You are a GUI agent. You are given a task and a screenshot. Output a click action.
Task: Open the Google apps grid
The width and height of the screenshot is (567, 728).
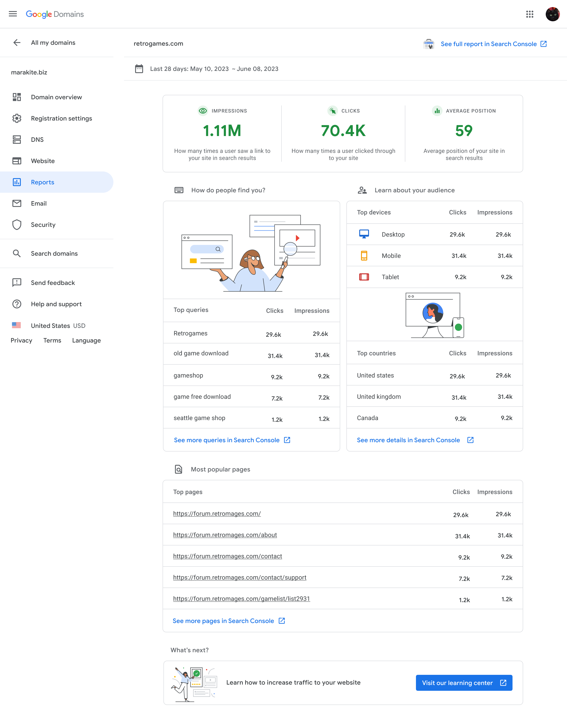[530, 14]
